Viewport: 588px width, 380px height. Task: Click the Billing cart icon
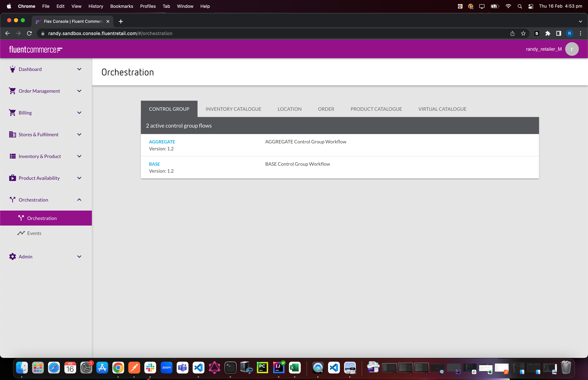tap(12, 112)
